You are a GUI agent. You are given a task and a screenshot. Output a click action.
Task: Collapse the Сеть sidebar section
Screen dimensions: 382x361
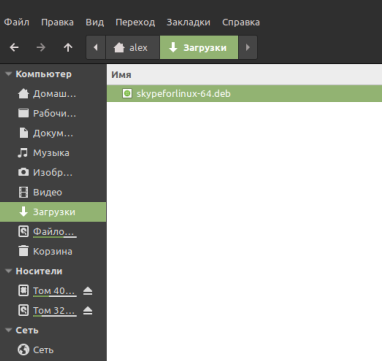coord(9,330)
